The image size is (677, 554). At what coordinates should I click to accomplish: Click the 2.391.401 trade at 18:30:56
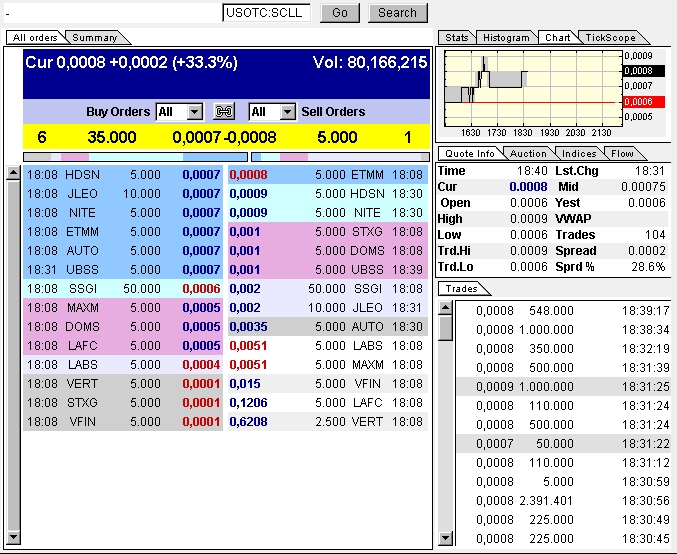point(563,500)
